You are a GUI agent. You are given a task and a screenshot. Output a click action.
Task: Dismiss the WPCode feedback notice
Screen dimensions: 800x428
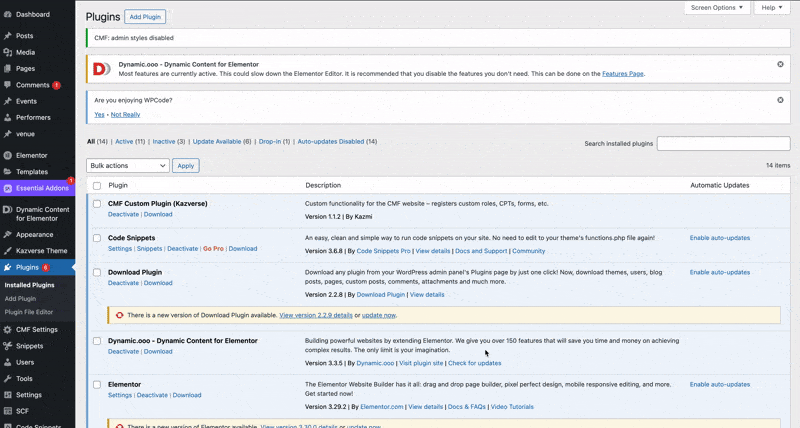pos(780,100)
